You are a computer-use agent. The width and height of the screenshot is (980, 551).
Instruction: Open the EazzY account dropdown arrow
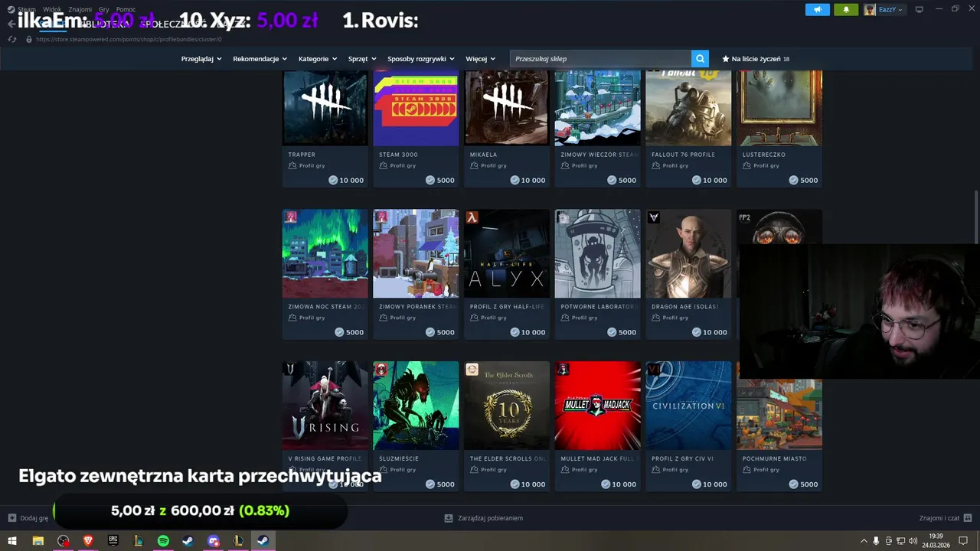900,10
